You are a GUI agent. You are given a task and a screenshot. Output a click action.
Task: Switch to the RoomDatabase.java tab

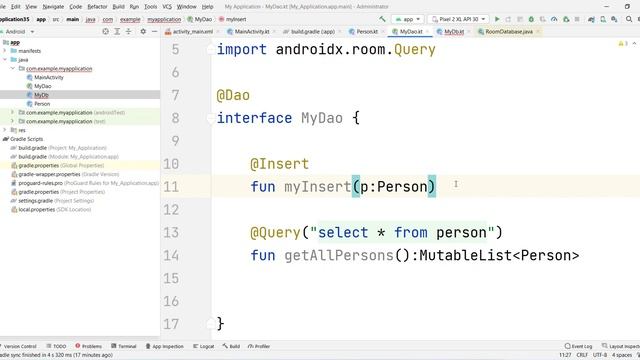509,31
